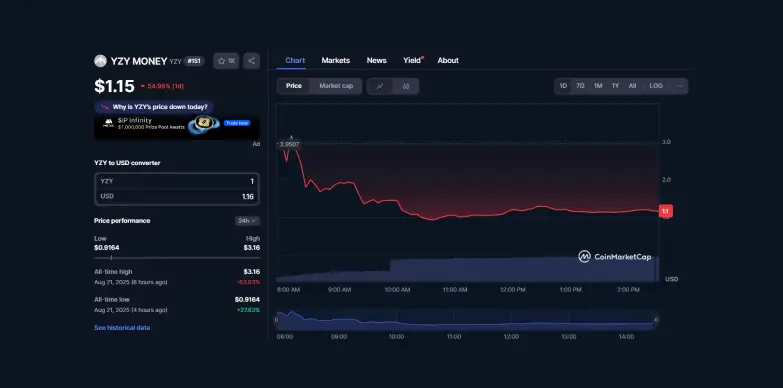Click the 10:00 AM axis label
Screen dimensions: 783x388
(397, 290)
